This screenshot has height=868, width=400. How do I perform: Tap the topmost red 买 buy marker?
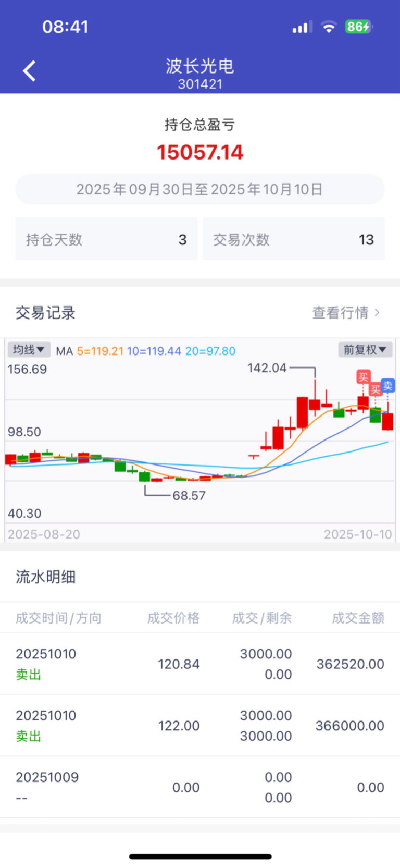(364, 377)
